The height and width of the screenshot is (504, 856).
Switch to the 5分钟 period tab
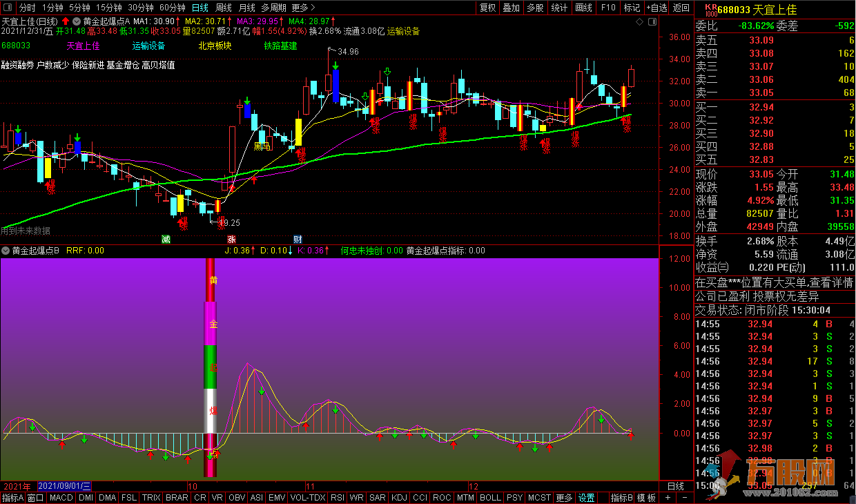click(80, 8)
